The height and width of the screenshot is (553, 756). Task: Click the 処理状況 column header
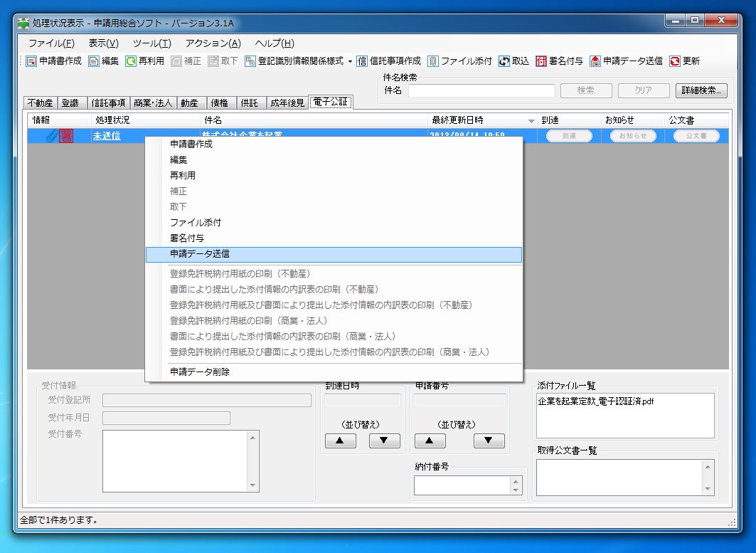(146, 120)
